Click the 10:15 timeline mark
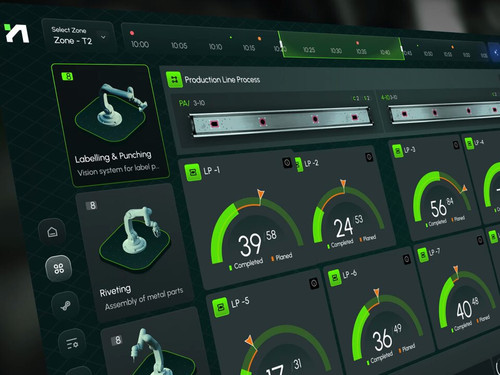 249,48
